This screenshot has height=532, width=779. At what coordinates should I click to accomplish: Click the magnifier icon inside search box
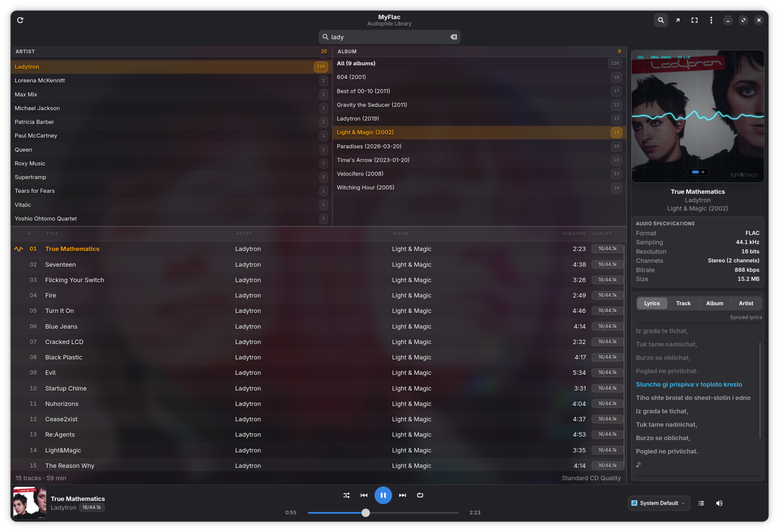point(325,37)
